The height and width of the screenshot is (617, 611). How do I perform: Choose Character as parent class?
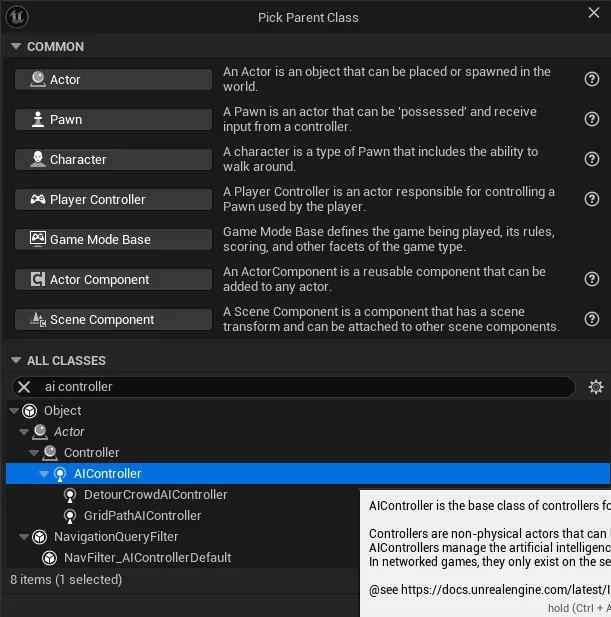pyautogui.click(x=113, y=159)
